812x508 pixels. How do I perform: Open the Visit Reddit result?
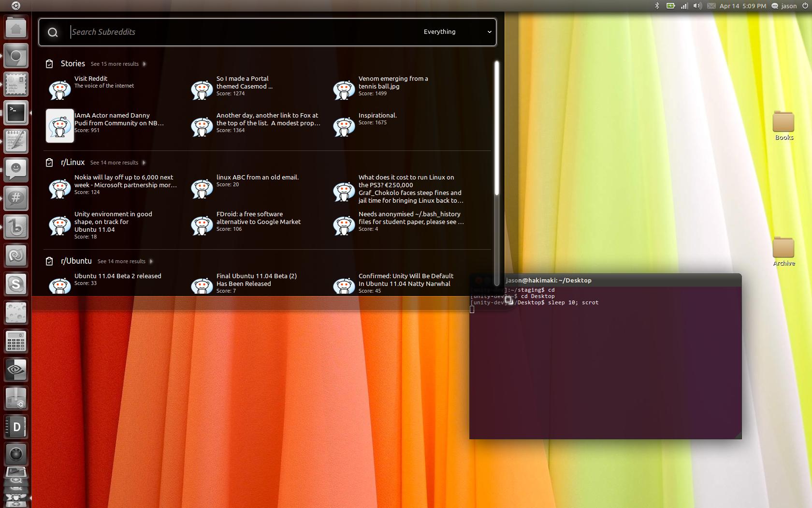pyautogui.click(x=92, y=89)
